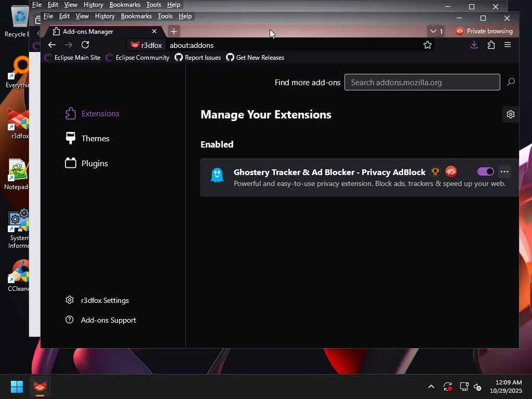Image resolution: width=532 pixels, height=399 pixels.
Task: Click the Ghostery ghost icon
Action: point(217,175)
